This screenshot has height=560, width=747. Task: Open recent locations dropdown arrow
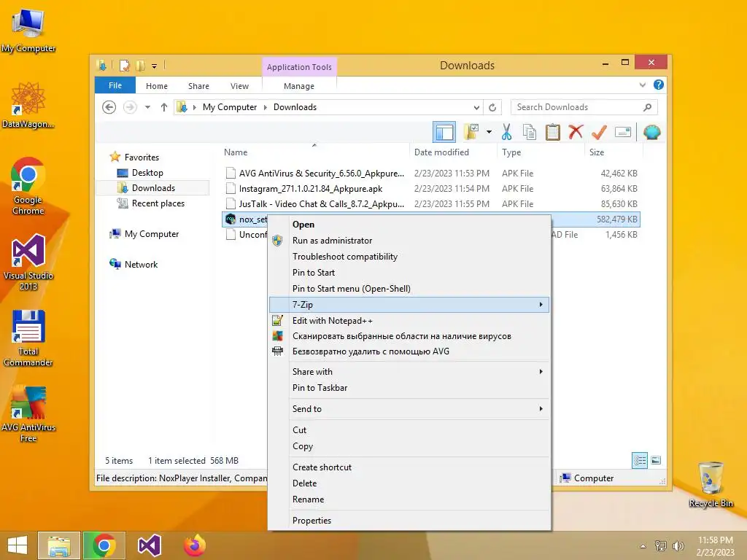[147, 107]
